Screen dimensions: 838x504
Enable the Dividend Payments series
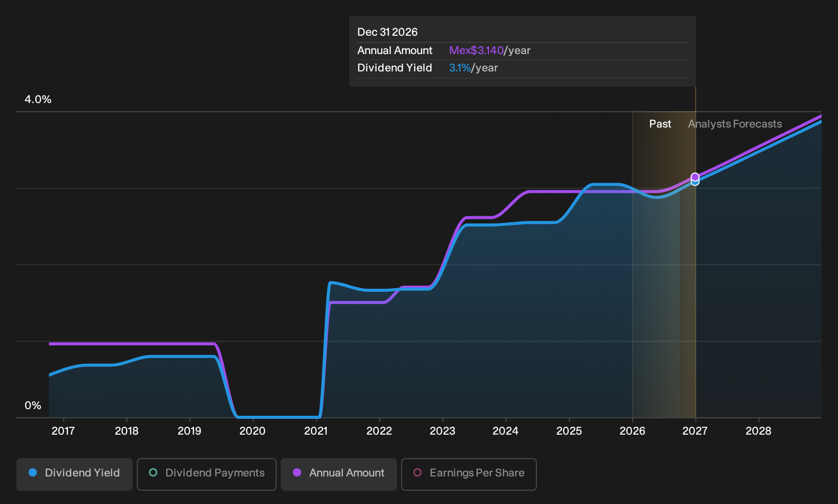click(207, 474)
